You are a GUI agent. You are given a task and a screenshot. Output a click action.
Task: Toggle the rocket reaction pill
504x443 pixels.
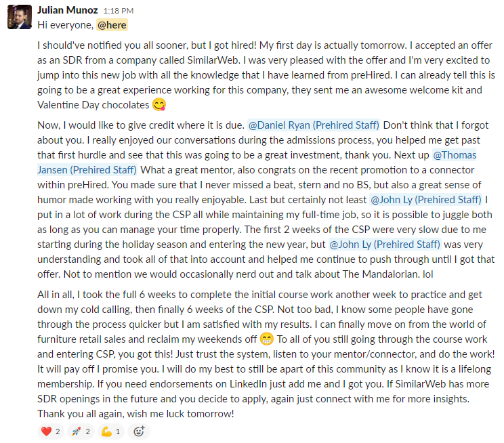tap(81, 431)
